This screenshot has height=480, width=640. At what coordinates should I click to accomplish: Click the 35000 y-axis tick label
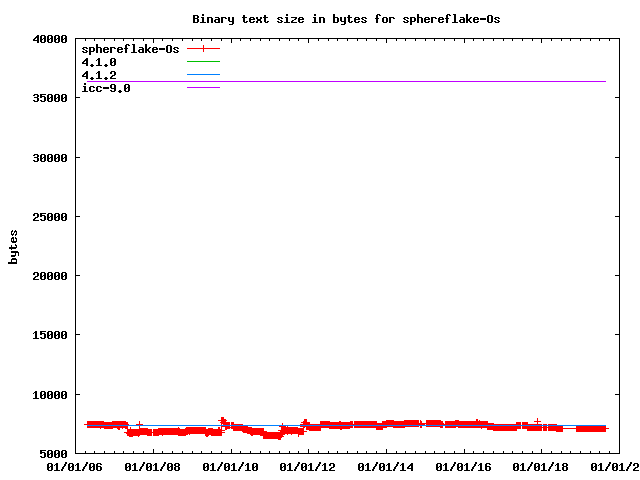[49, 98]
